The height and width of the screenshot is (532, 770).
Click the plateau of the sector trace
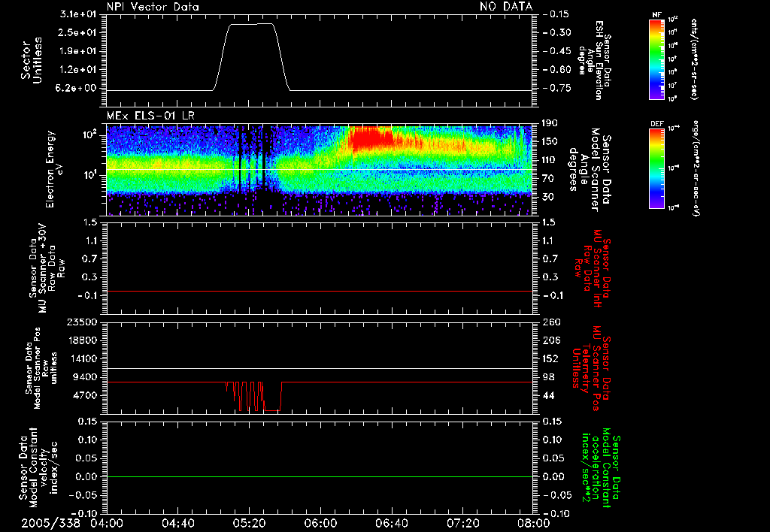(252, 24)
